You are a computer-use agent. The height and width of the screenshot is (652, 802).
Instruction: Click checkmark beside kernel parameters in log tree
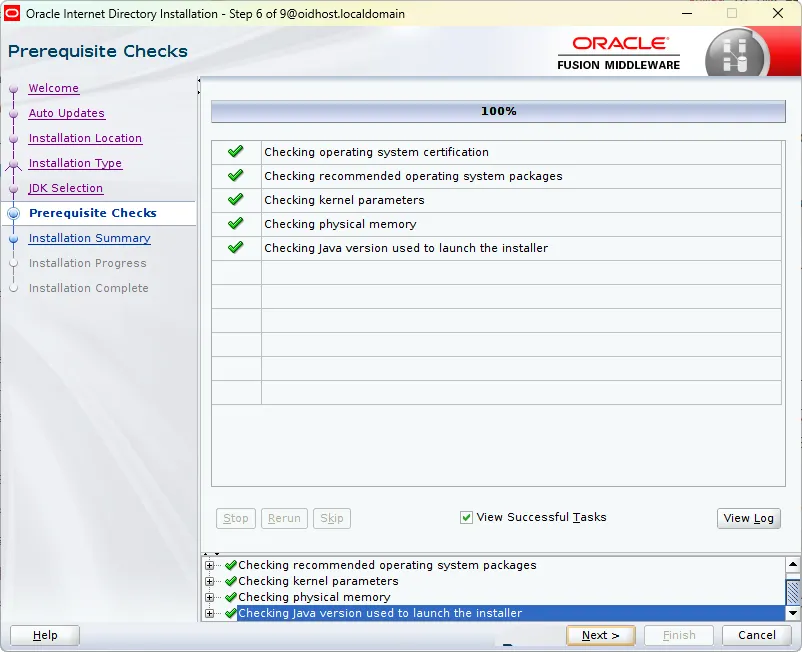pyautogui.click(x=231, y=581)
